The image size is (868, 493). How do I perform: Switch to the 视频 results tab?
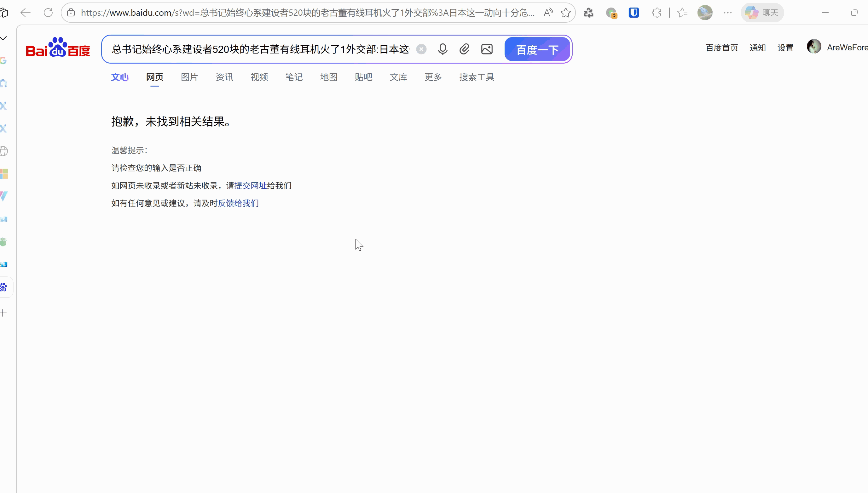tap(259, 77)
